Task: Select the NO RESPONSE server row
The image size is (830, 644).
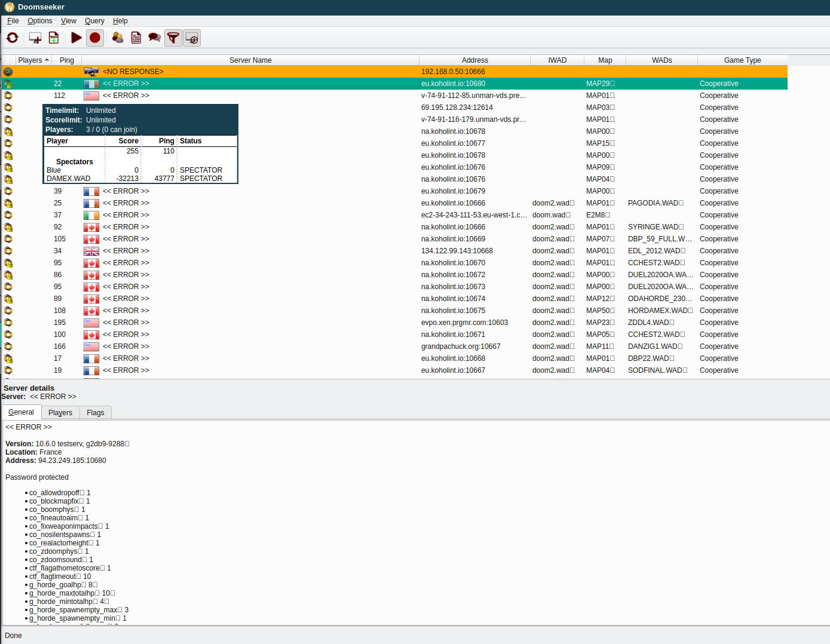Action: [x=133, y=72]
